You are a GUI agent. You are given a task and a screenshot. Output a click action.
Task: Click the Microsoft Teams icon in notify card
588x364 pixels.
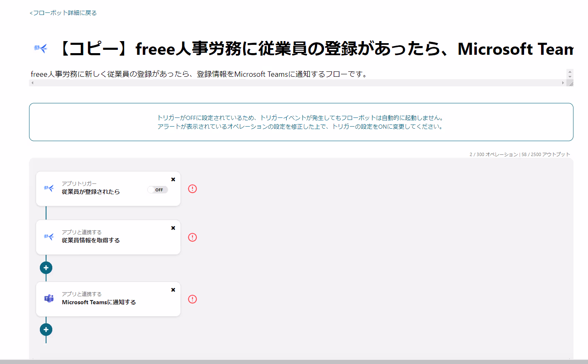[x=49, y=298]
